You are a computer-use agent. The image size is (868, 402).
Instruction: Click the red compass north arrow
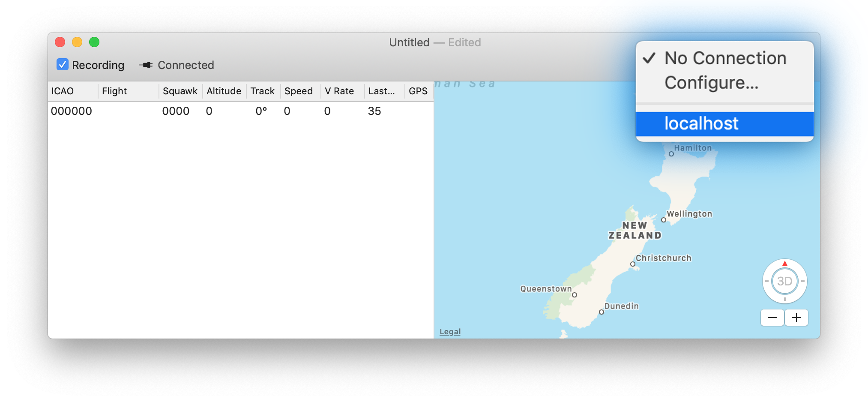(x=784, y=264)
